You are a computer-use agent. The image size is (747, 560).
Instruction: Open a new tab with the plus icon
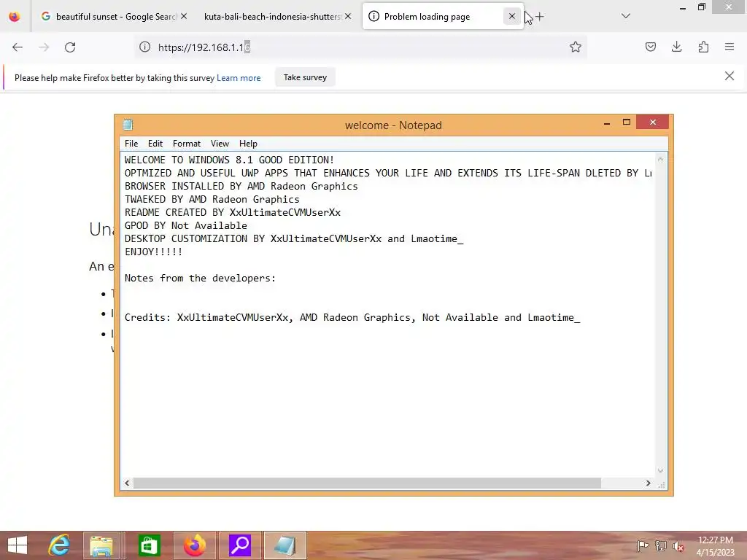click(539, 17)
